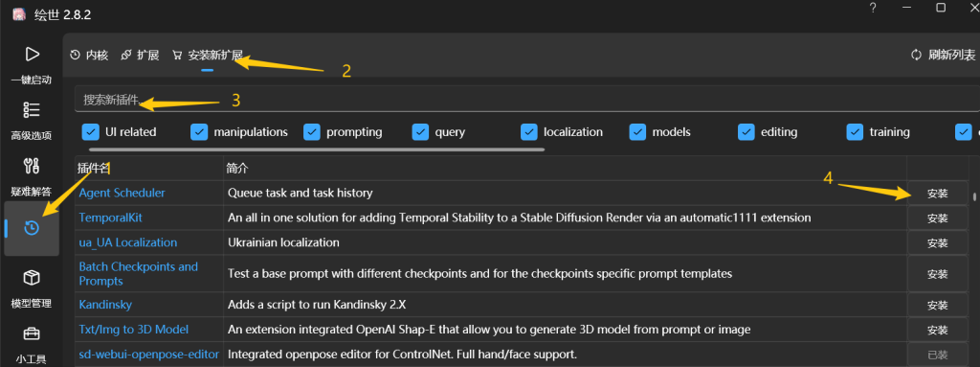
Task: Install the Kandinsky plugin
Action: point(938,305)
